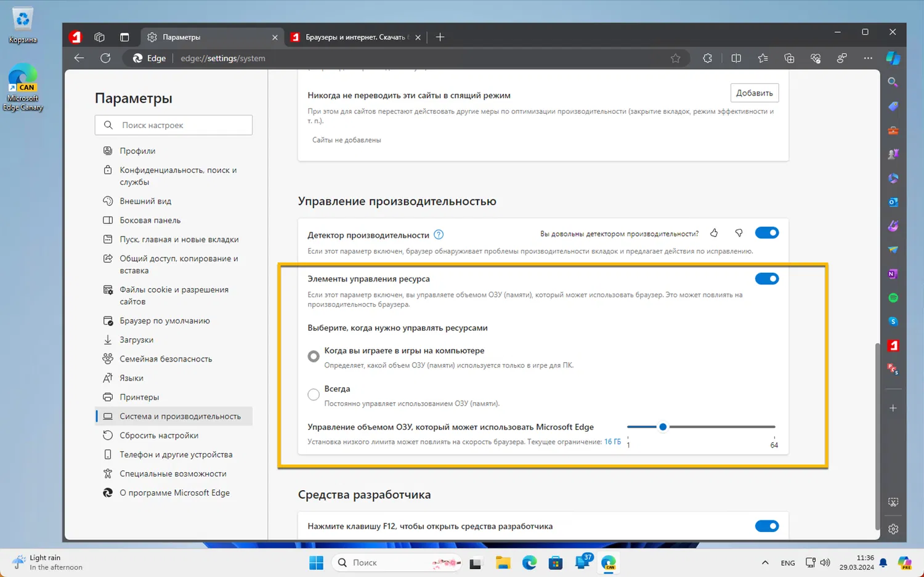Open Outlook from the Edge sidebar
This screenshot has height=577, width=924.
[893, 202]
